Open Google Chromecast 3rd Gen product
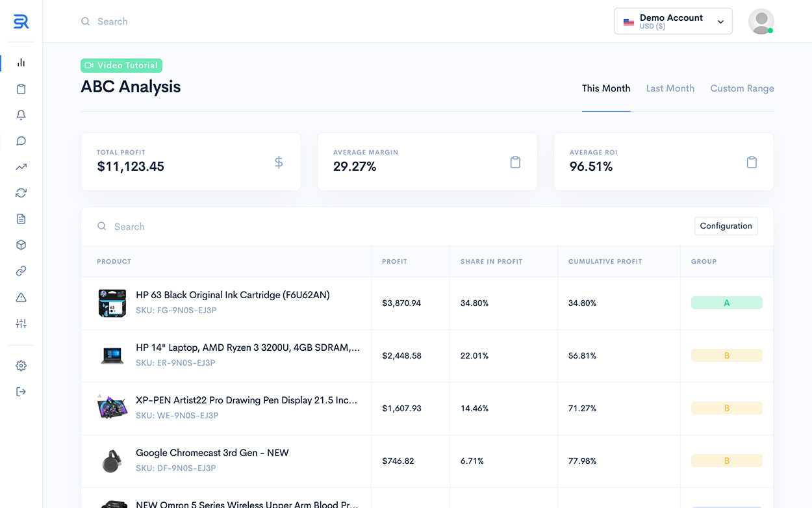The image size is (812, 508). (212, 453)
